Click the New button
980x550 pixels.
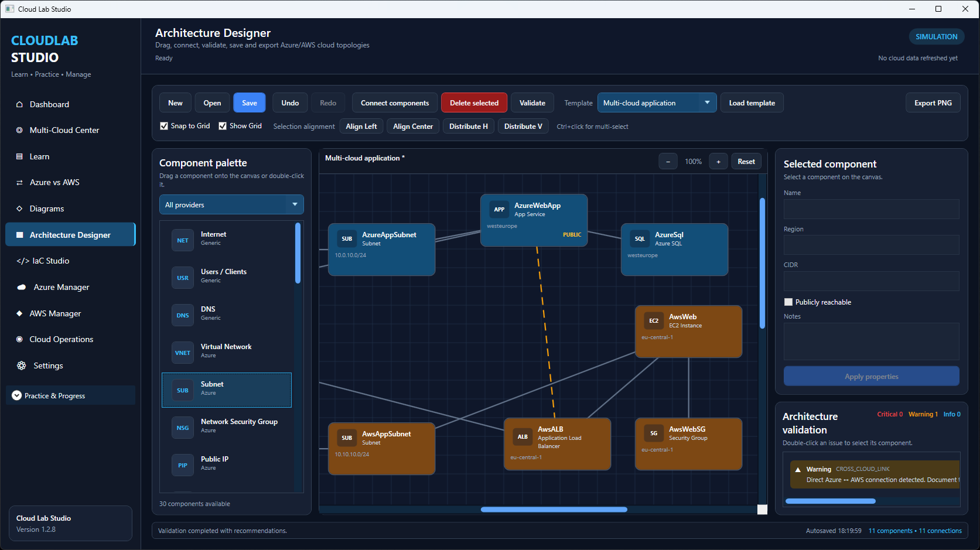[175, 103]
